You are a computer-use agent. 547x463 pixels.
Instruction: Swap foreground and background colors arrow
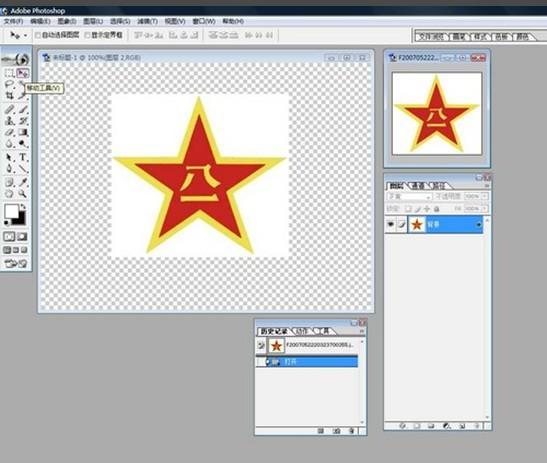click(x=23, y=207)
